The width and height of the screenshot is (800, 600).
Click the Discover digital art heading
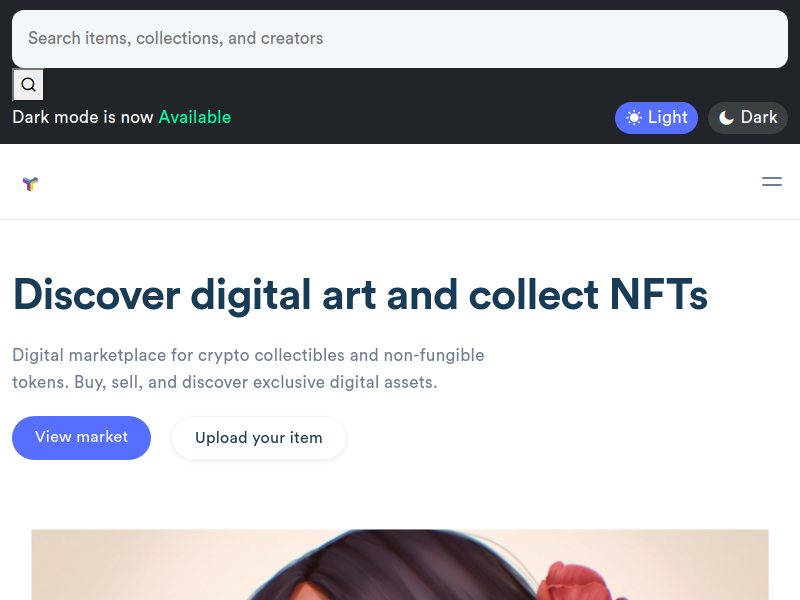tap(360, 294)
